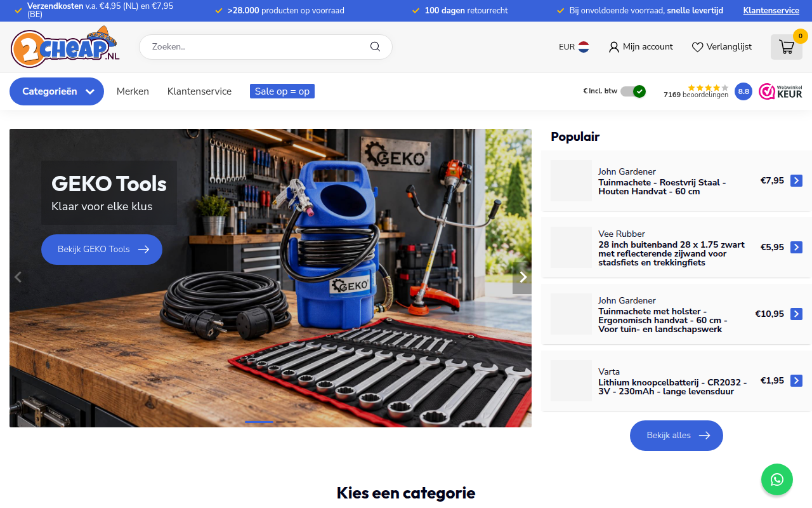
Task: Open Merken menu item
Action: tap(133, 91)
